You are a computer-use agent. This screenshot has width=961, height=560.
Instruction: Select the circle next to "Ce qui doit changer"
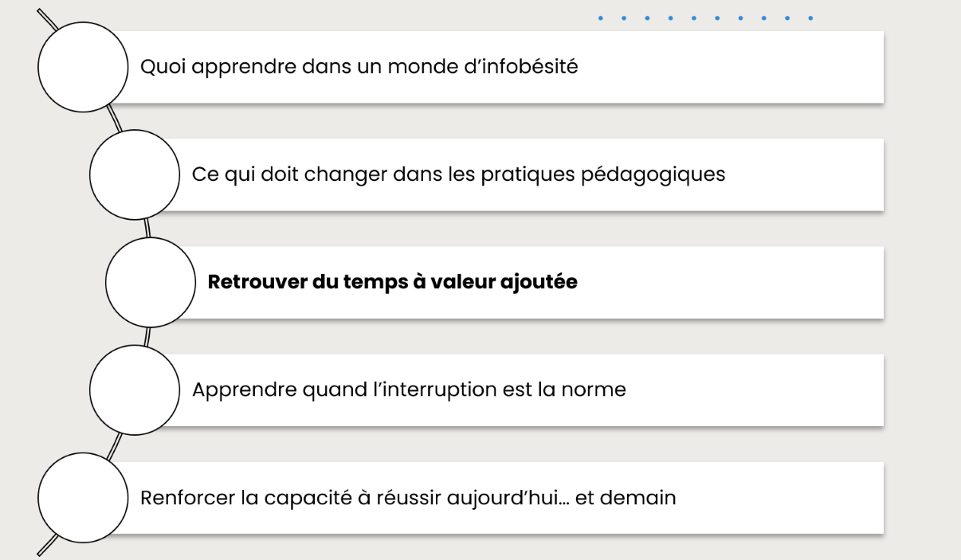click(x=135, y=174)
